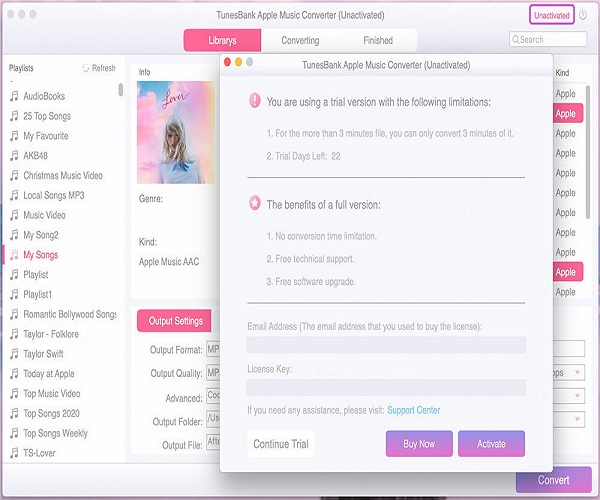600x500 pixels.
Task: Click the Buy Now button
Action: coord(419,444)
